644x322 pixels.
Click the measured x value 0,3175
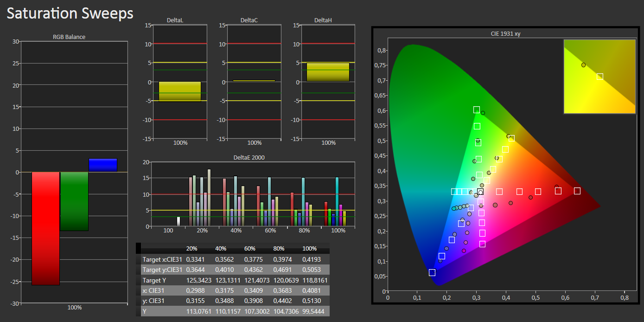click(x=224, y=290)
